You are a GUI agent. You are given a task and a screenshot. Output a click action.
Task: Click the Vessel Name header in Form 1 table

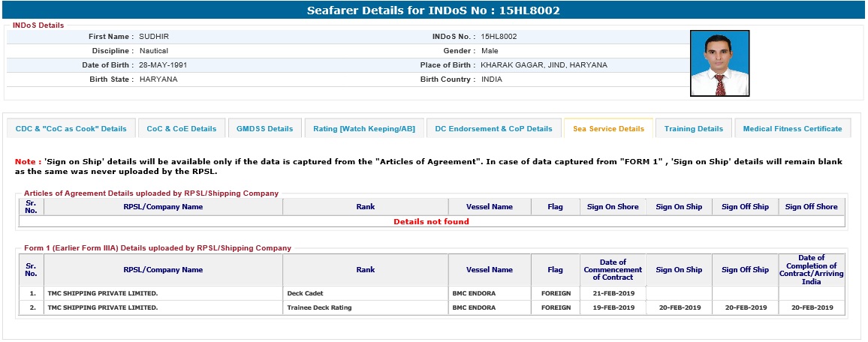pyautogui.click(x=489, y=269)
